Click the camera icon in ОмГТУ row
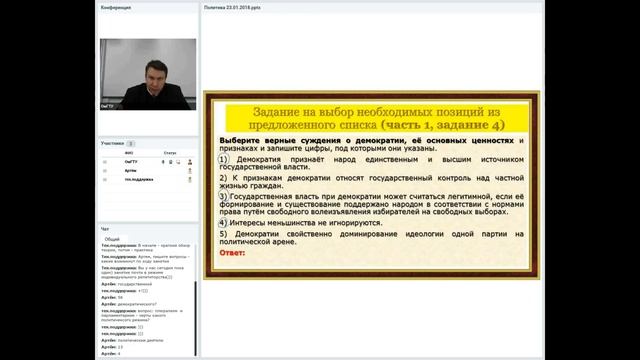Viewport: 640px width, 360px height. pos(171,162)
